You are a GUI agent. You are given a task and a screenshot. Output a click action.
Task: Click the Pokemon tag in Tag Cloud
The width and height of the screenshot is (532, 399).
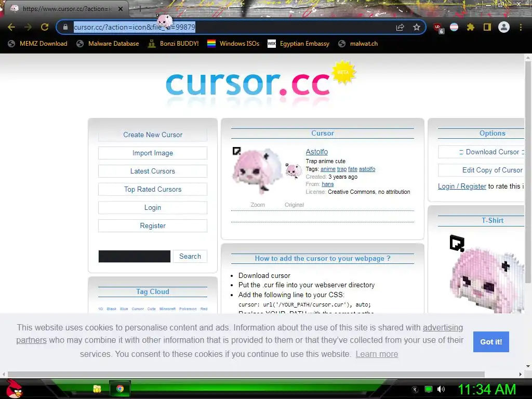pos(188,309)
